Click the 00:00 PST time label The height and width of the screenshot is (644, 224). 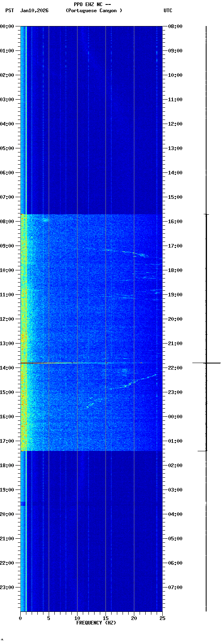coord(7,26)
